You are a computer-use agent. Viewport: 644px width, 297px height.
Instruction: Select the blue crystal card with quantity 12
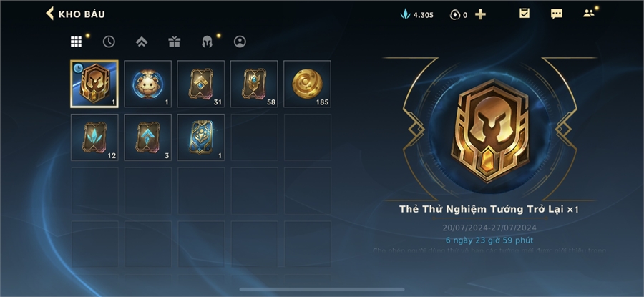coord(94,137)
